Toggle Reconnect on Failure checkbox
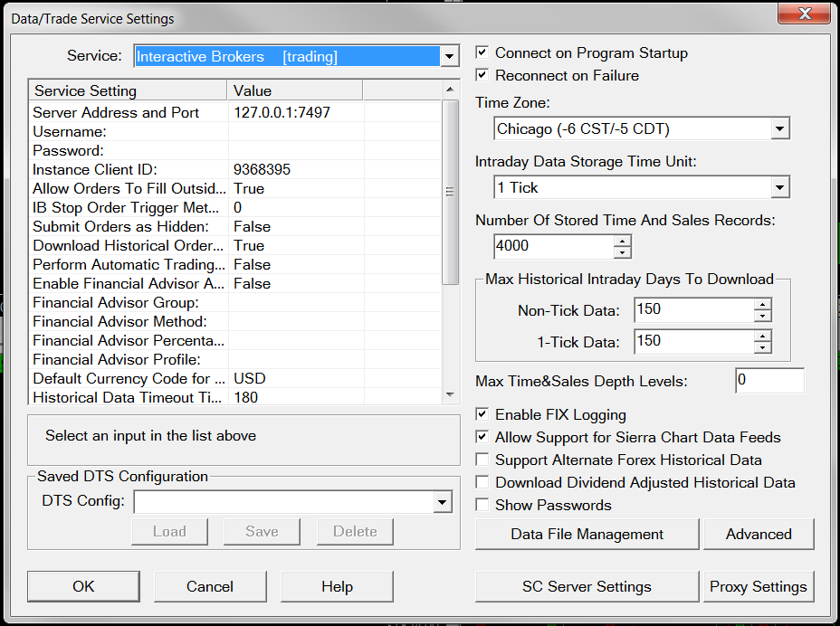Screen dimensions: 840x626 tap(482, 75)
